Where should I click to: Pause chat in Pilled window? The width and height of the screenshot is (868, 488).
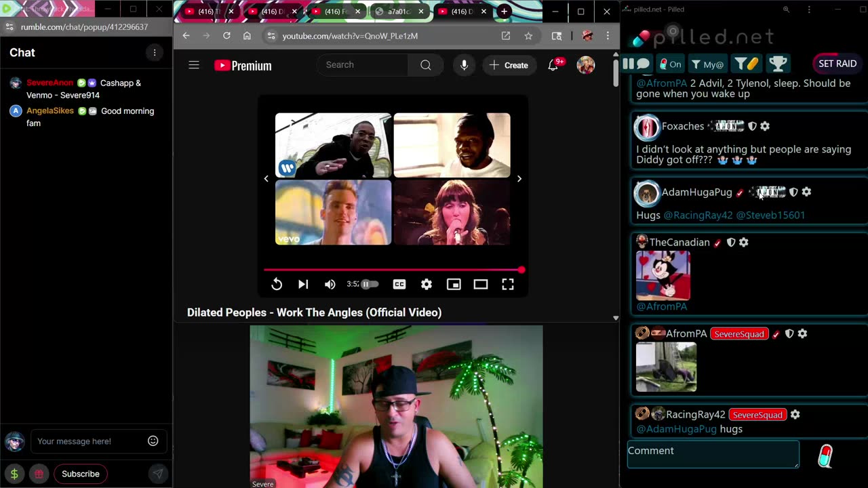click(x=635, y=64)
